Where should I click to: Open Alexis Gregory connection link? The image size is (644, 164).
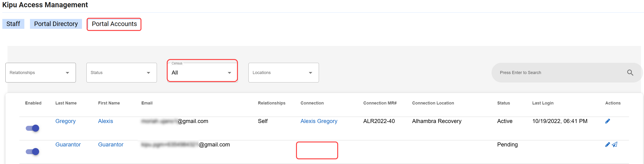pyautogui.click(x=319, y=121)
